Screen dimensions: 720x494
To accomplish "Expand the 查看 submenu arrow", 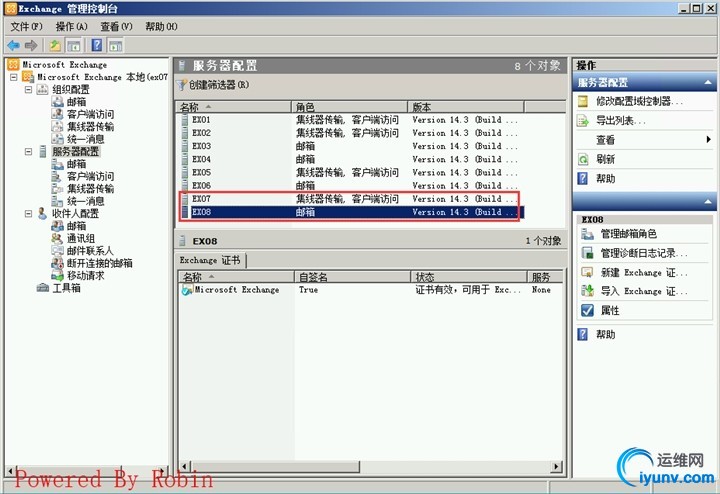I will pos(708,140).
